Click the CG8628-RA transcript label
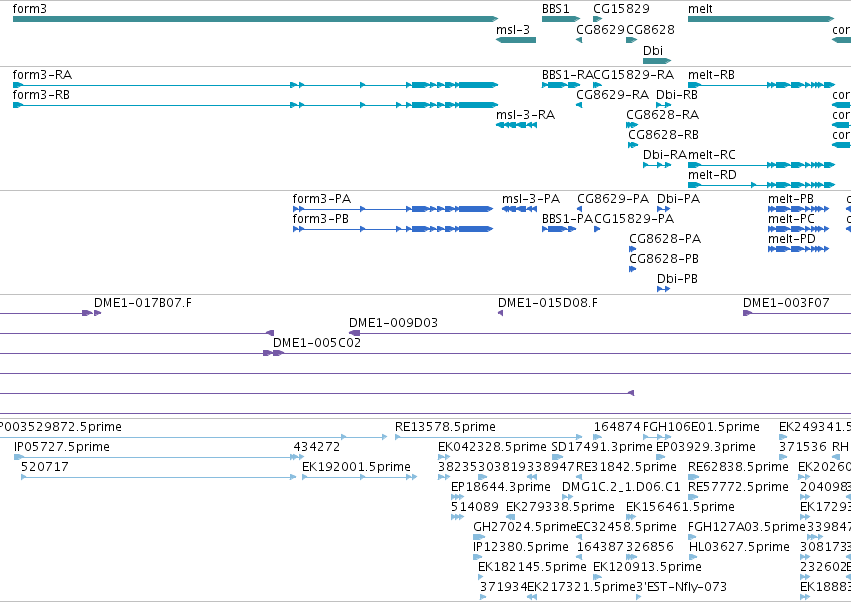 (663, 115)
